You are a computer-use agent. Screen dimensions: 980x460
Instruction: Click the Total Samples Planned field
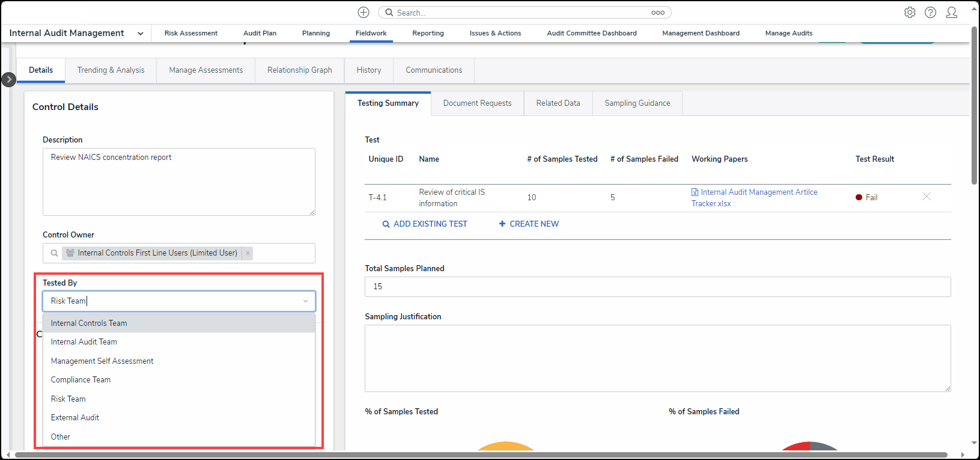tap(657, 287)
